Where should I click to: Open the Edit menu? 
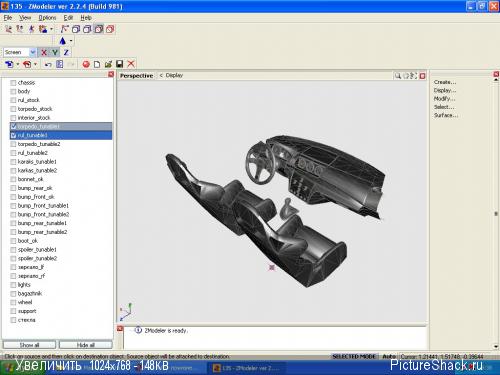click(68, 18)
